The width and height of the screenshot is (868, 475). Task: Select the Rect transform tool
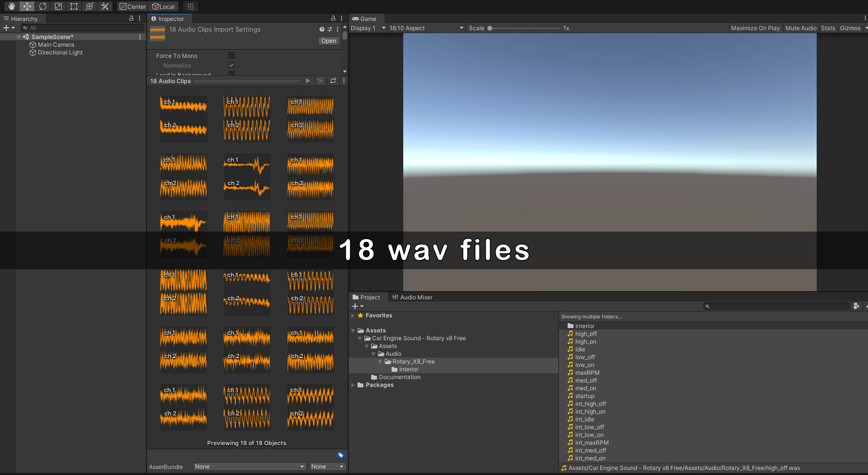coord(74,6)
